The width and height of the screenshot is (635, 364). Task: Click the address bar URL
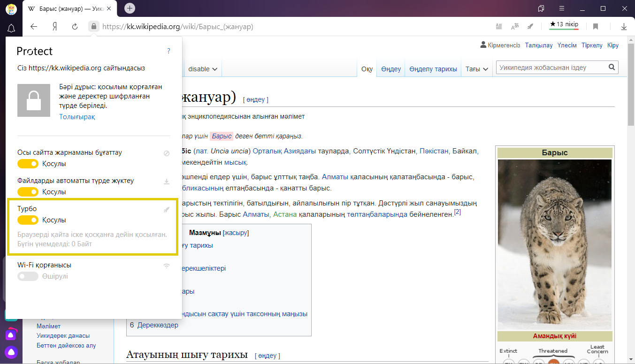[177, 27]
